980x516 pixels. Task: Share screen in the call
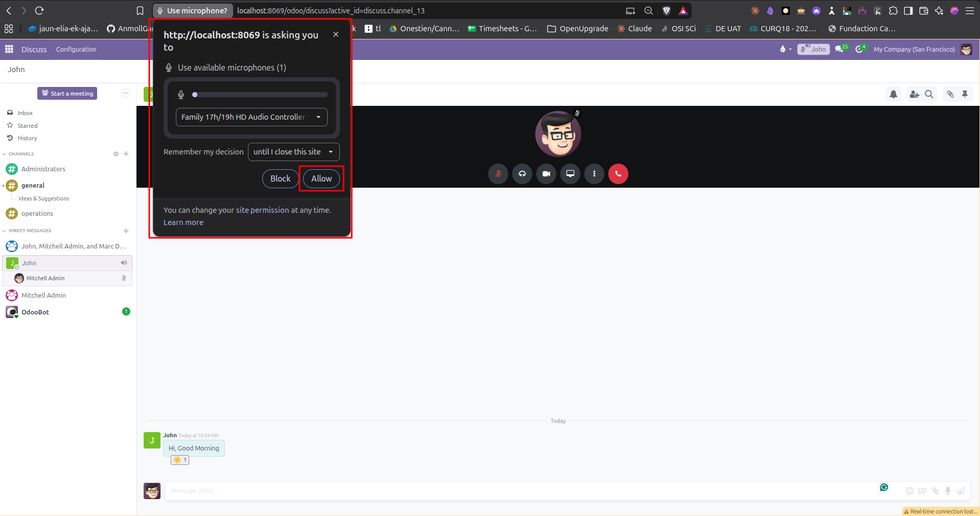click(x=570, y=174)
